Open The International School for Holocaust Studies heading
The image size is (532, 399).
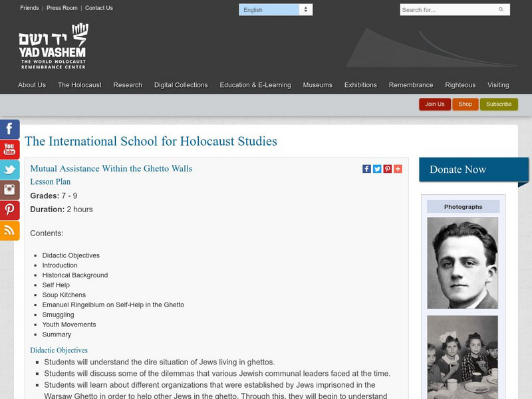[x=151, y=141]
